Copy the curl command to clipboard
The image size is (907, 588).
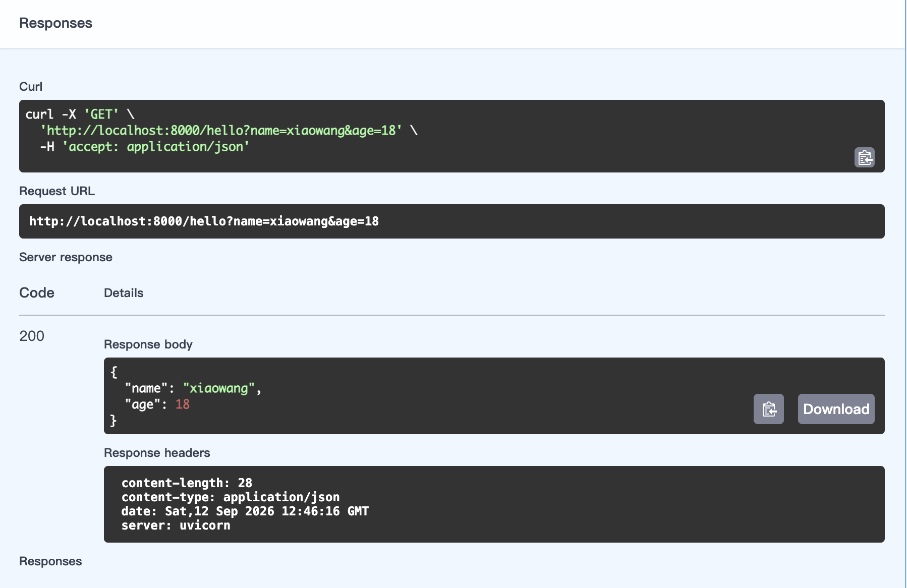(864, 157)
